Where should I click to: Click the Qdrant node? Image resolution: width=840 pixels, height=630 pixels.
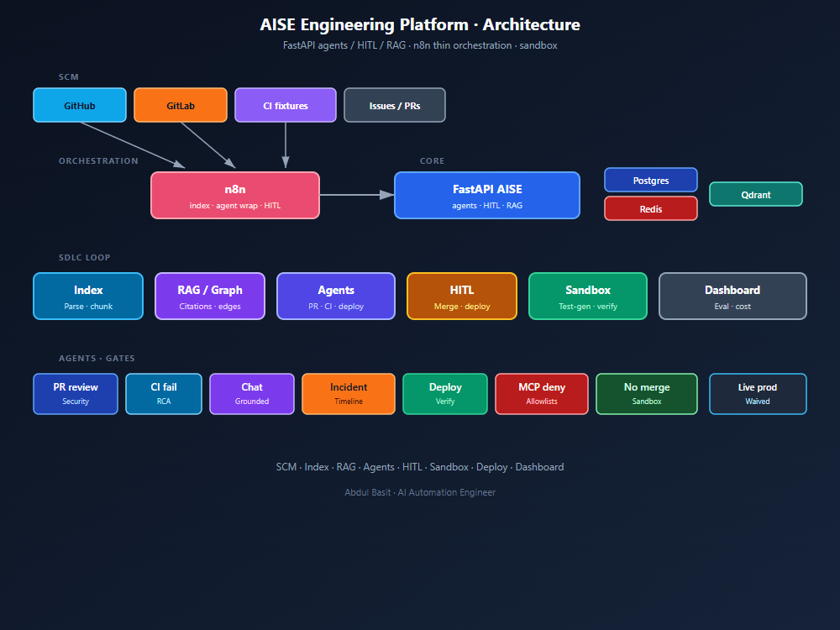pyautogui.click(x=756, y=195)
